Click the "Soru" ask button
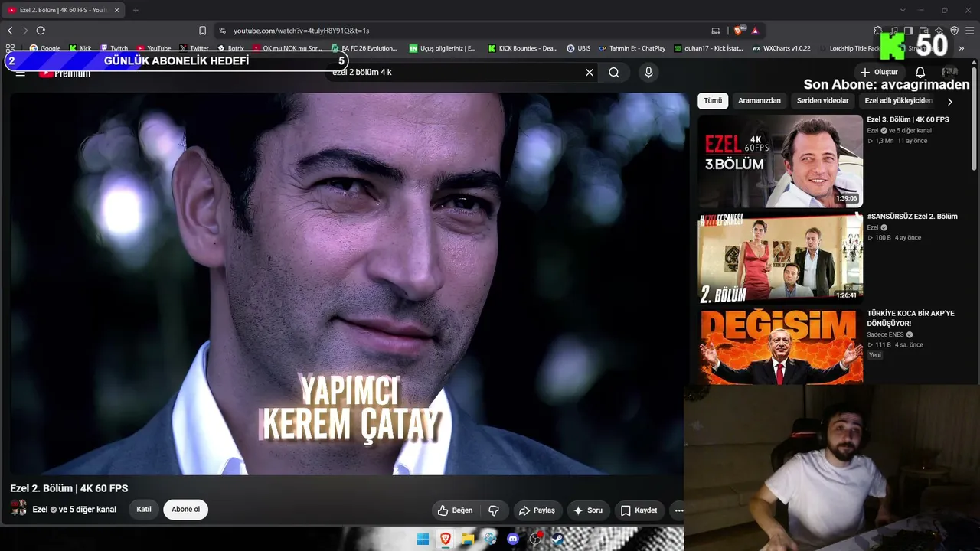 click(x=588, y=510)
